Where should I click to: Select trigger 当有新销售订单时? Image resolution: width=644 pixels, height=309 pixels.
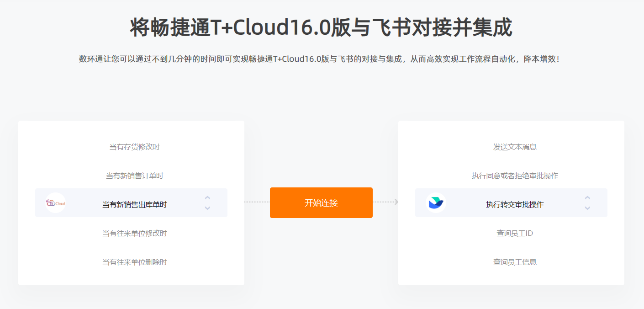coord(135,176)
